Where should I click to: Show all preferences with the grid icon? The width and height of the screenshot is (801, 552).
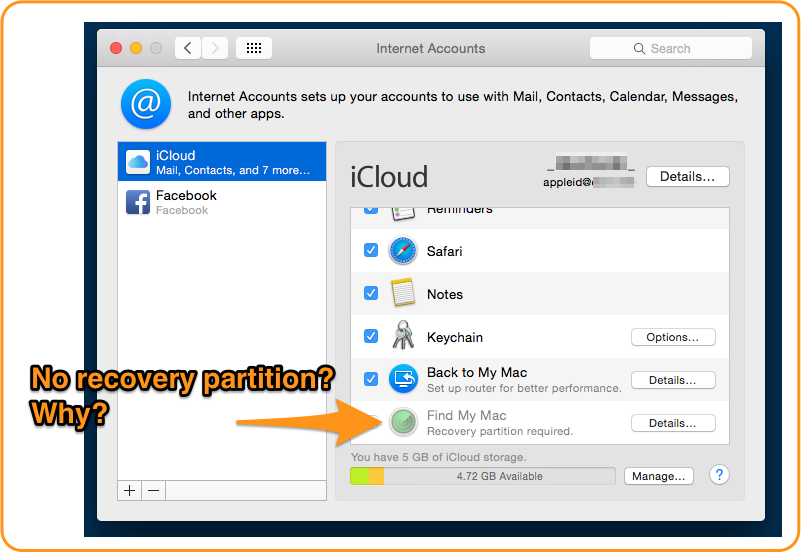254,49
